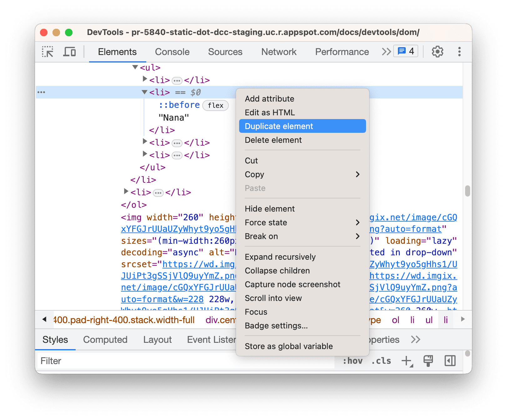Show more Styles pane tabs chevron
Image resolution: width=507 pixels, height=420 pixels.
[x=415, y=340]
